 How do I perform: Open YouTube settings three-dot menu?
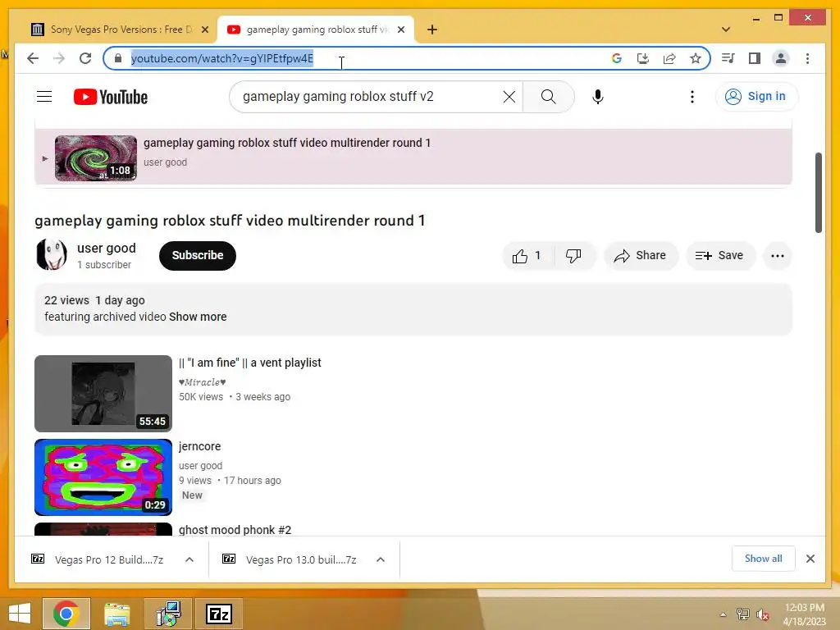pos(692,97)
